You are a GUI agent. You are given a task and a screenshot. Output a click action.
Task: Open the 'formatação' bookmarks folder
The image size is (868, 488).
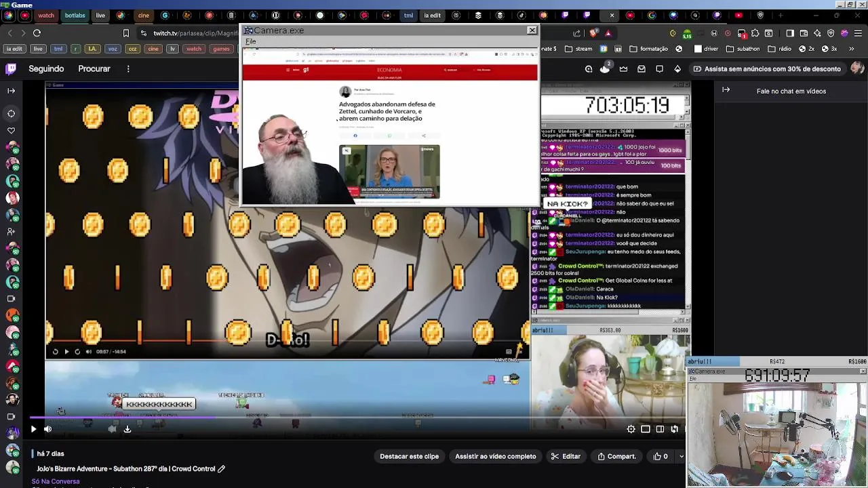[x=649, y=49]
